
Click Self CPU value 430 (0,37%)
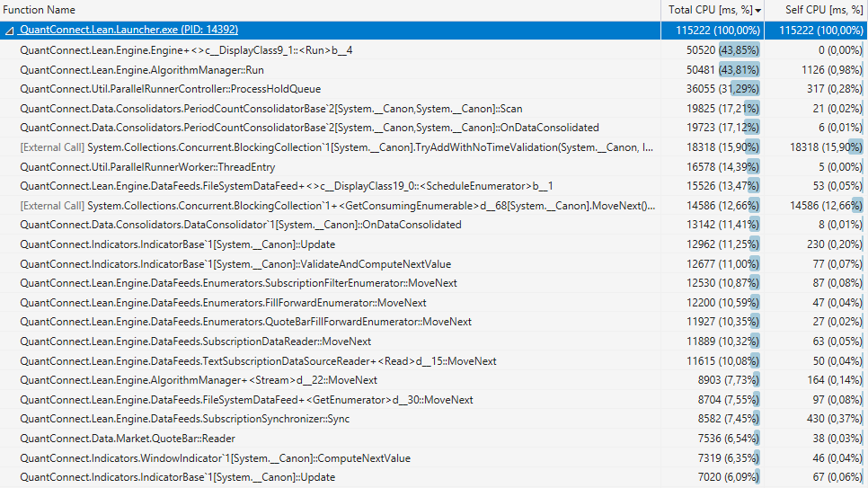(x=835, y=419)
